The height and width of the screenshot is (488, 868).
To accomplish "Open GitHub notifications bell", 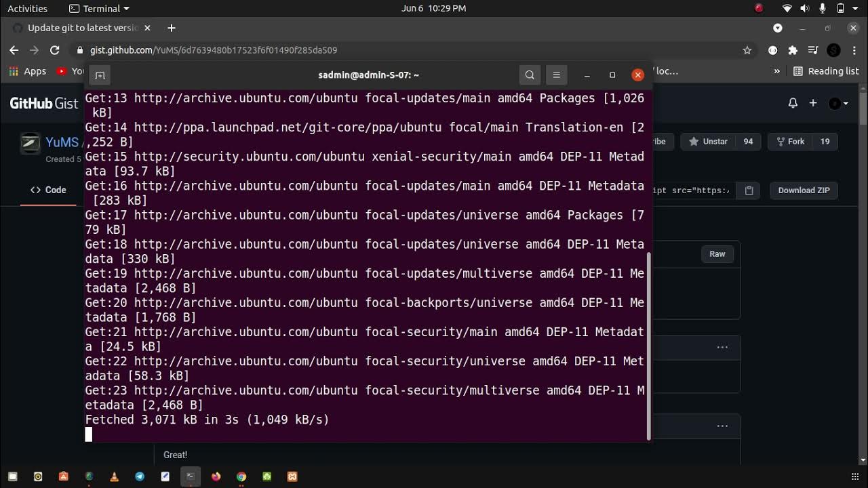I will 793,103.
